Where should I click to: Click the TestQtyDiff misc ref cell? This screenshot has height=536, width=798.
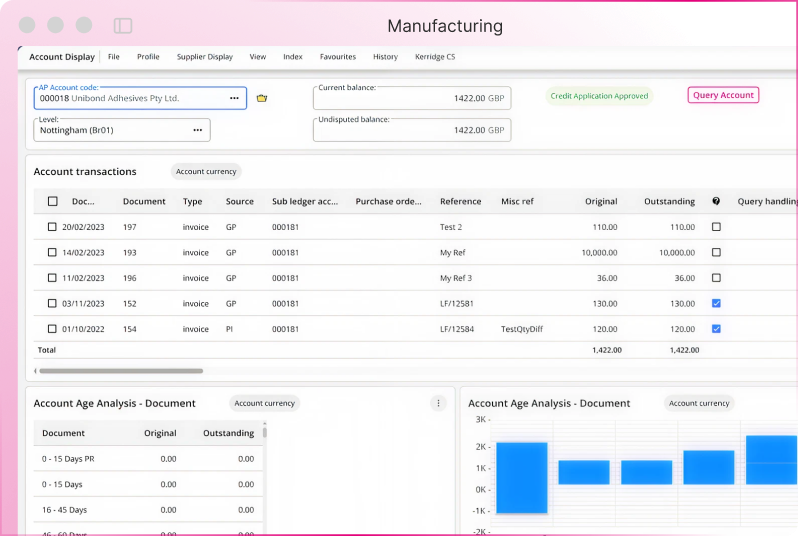coord(522,329)
